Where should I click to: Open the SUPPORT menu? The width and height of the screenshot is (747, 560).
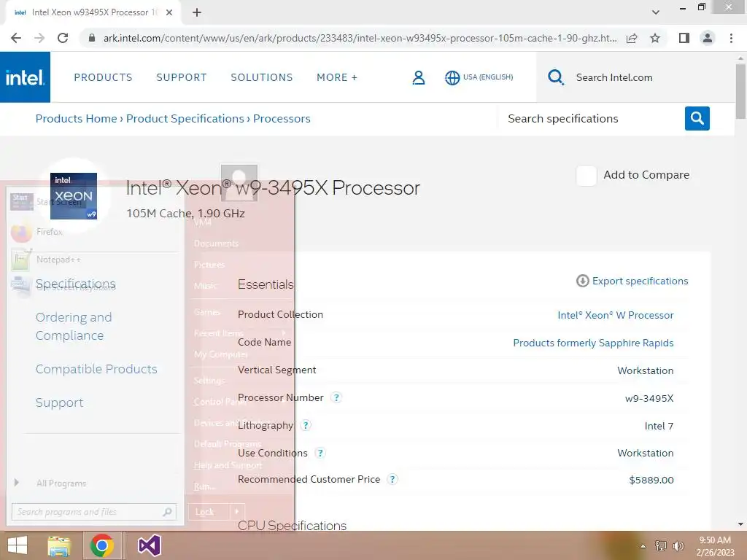coord(182,77)
